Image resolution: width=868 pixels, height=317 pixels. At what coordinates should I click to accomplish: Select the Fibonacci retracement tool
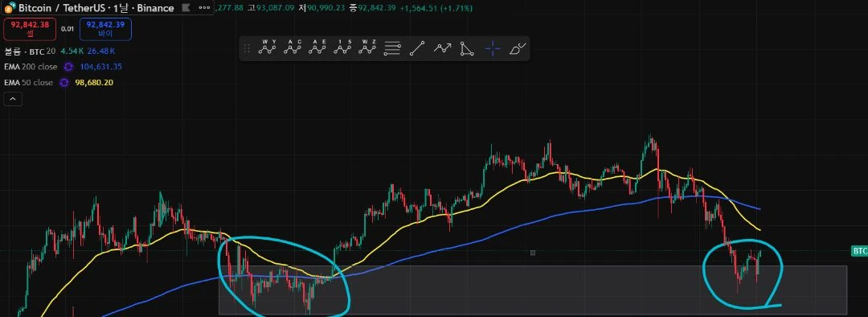[x=392, y=49]
